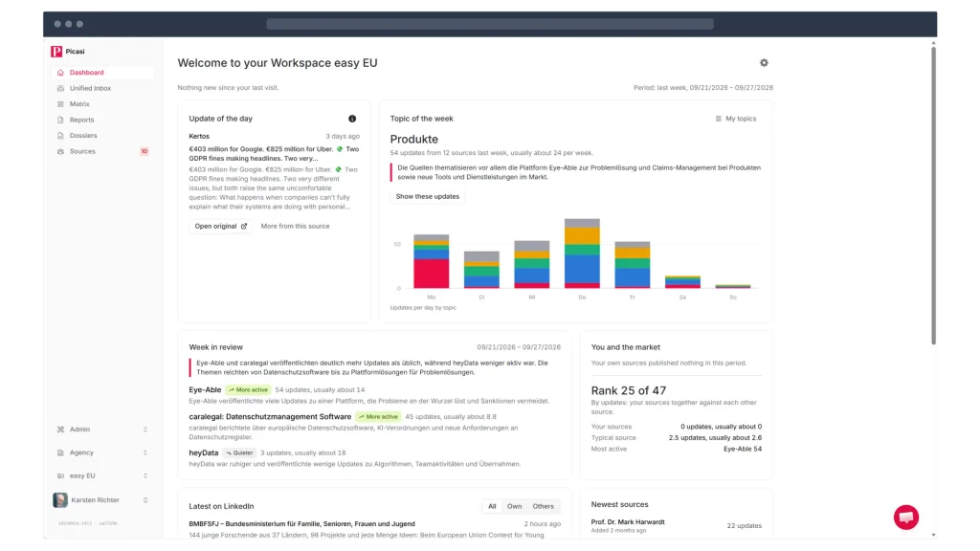Open the My topics link
Screen dimensions: 980x551
tap(736, 119)
